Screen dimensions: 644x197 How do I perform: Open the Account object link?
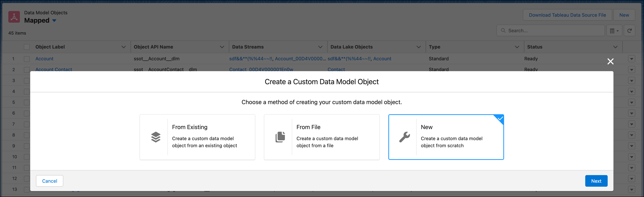pos(44,58)
